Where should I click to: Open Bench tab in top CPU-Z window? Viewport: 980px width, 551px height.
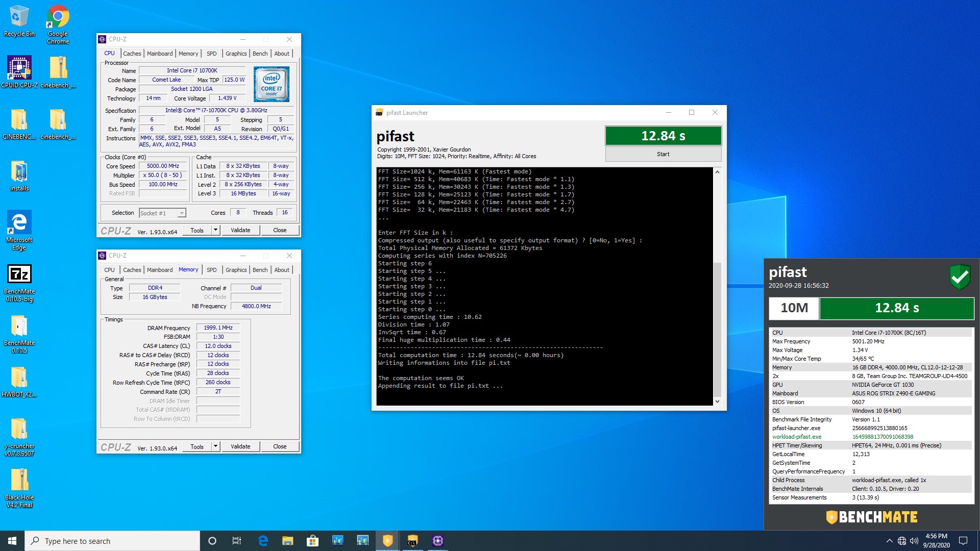coord(260,54)
